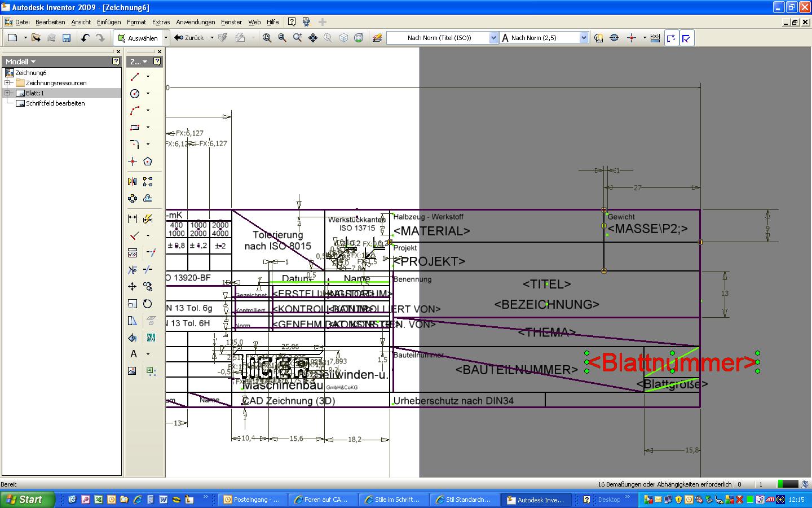Select the Point sketch tool
812x508 pixels.
(x=133, y=161)
